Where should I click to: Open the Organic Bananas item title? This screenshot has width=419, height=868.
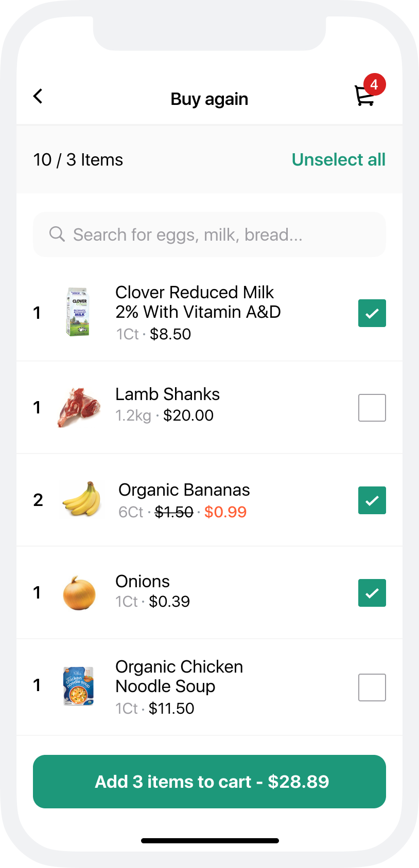point(184,490)
